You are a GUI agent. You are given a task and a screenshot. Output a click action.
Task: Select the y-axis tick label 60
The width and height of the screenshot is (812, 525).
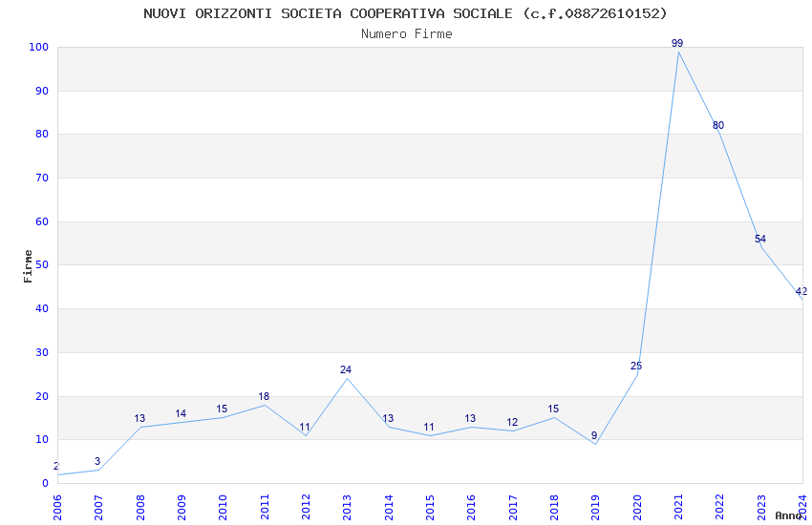pos(42,221)
